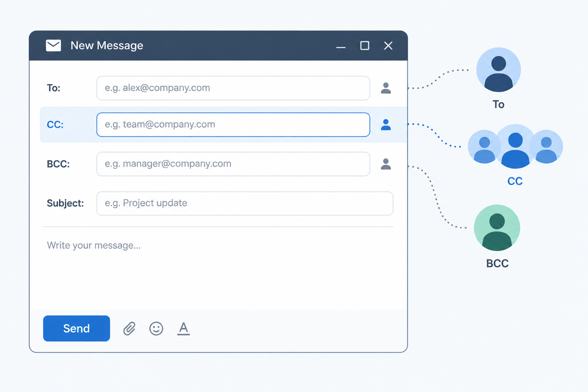Image resolution: width=588 pixels, height=392 pixels.
Task: Click the "BCC" caption under green avatar
Action: 497,263
